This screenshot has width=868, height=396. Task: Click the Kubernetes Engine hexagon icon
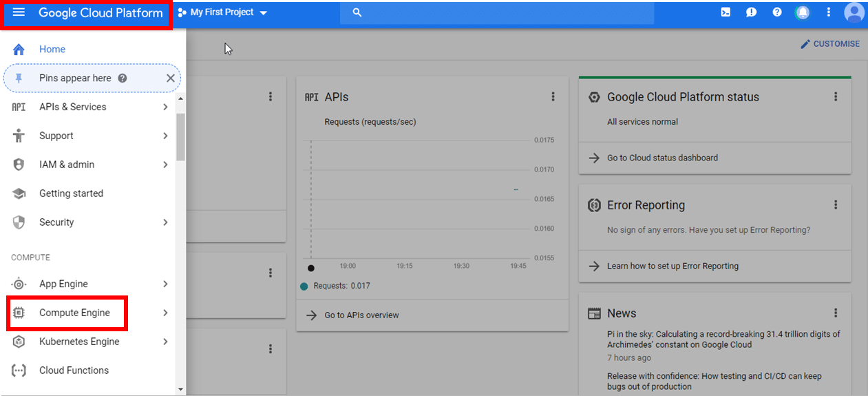pos(19,342)
